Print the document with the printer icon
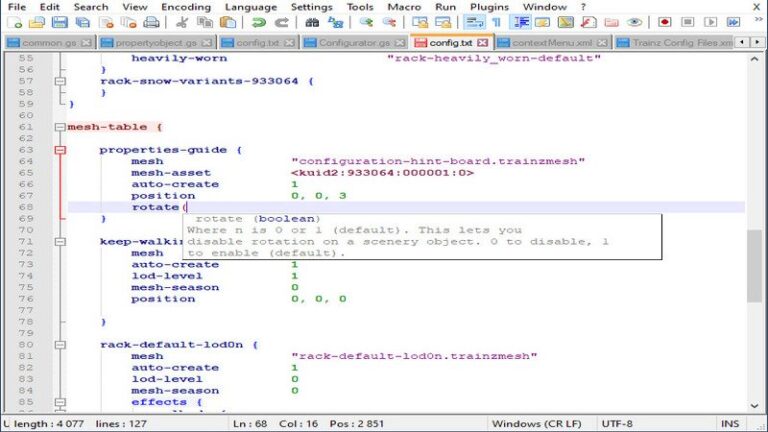This screenshot has height=432, width=768. 151,22
